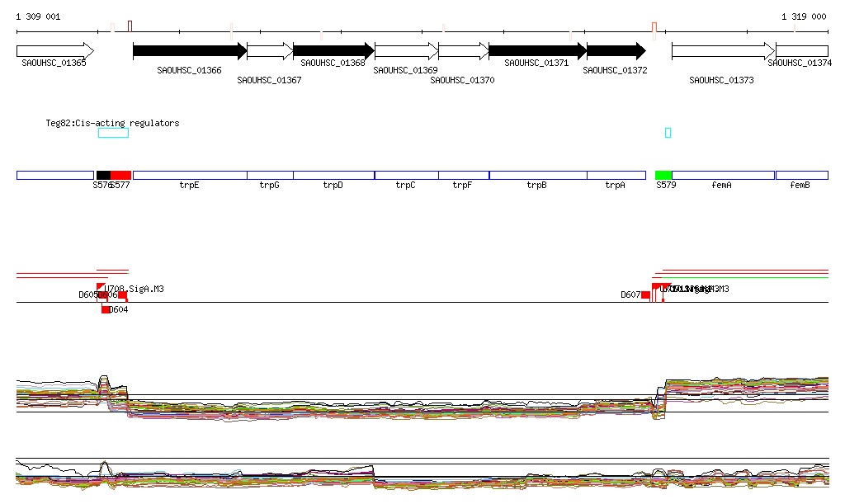
Task: Click the white SAOUHSC_01373 gene arrow
Action: coord(722,51)
